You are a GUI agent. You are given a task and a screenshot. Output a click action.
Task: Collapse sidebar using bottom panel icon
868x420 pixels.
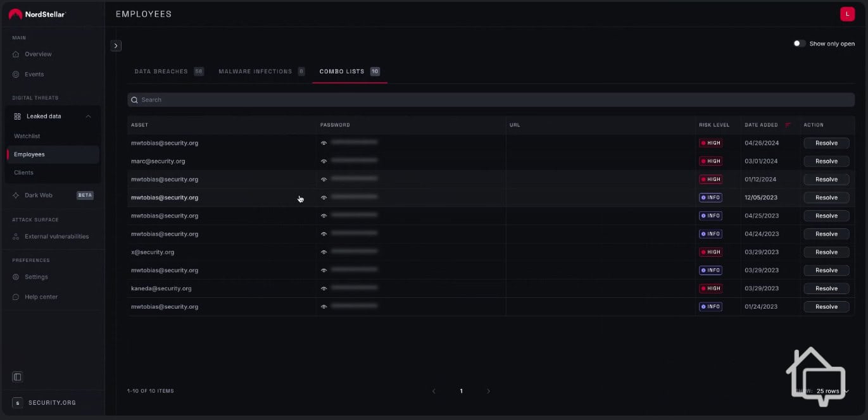pos(18,377)
